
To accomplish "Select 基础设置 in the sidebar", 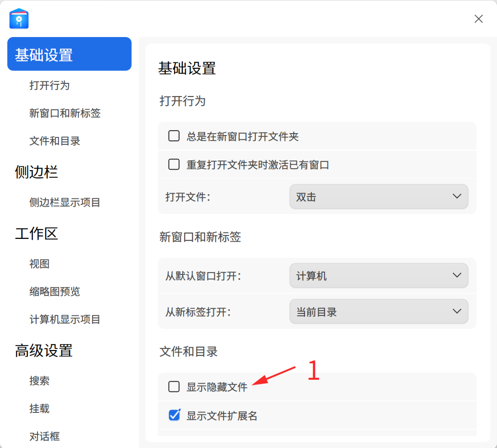I will (x=69, y=54).
